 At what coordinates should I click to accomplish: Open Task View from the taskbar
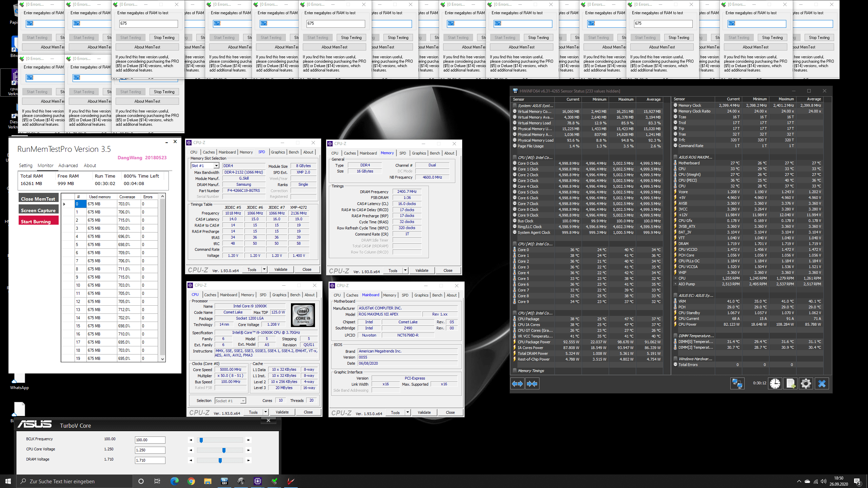point(157,481)
